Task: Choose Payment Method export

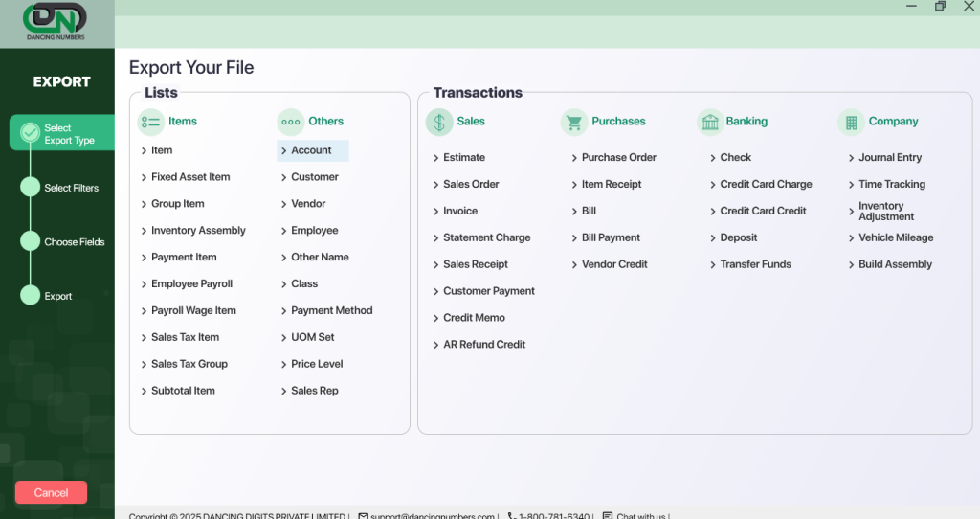Action: click(332, 311)
